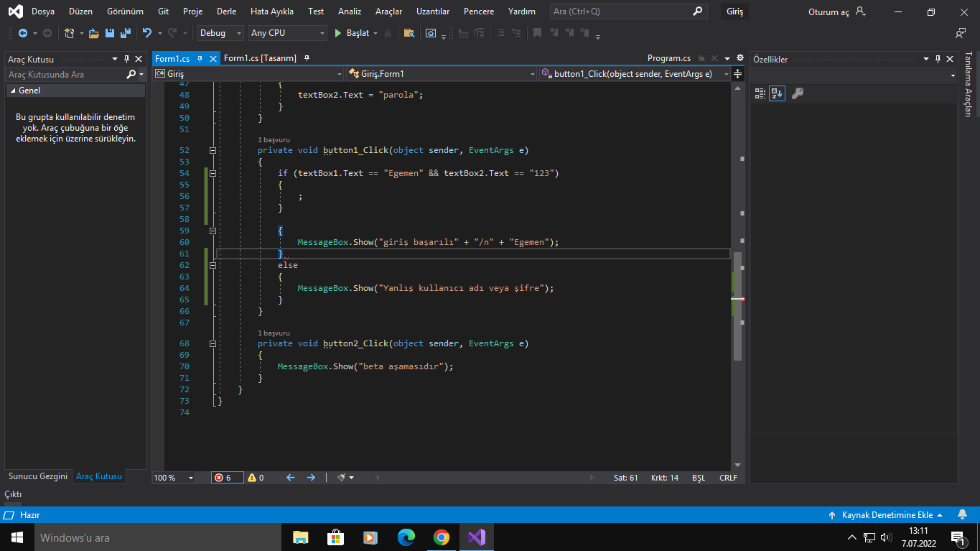This screenshot has width=980, height=551.
Task: Switch to the Form1.cs [Tasarım] tab
Action: 260,58
